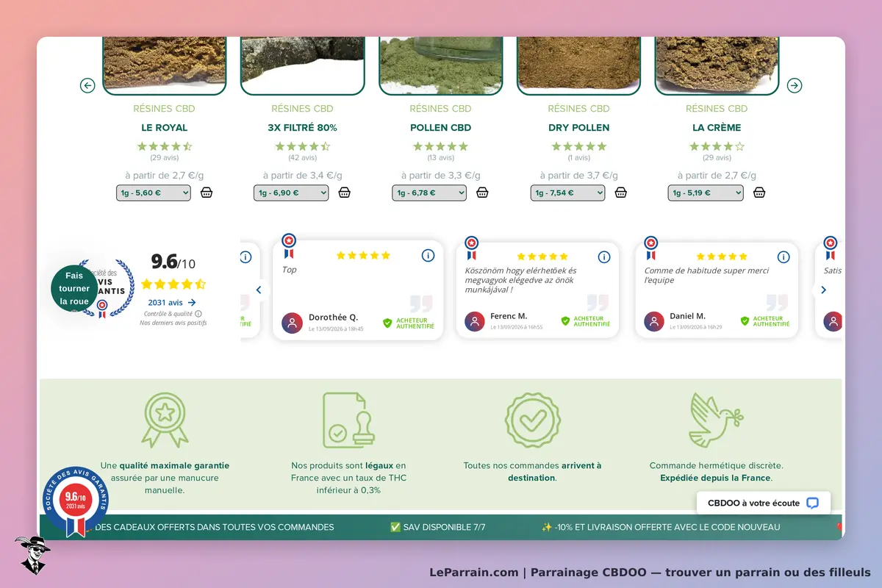The width and height of the screenshot is (882, 588).
Task: Click Dorothée Q. avatar icon
Action: 292,323
